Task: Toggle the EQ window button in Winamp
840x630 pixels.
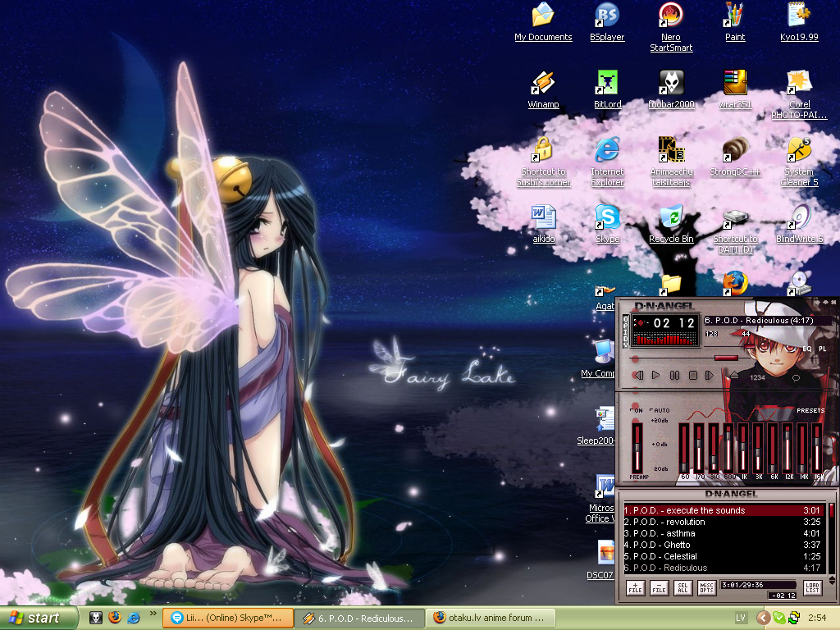Action: (807, 349)
